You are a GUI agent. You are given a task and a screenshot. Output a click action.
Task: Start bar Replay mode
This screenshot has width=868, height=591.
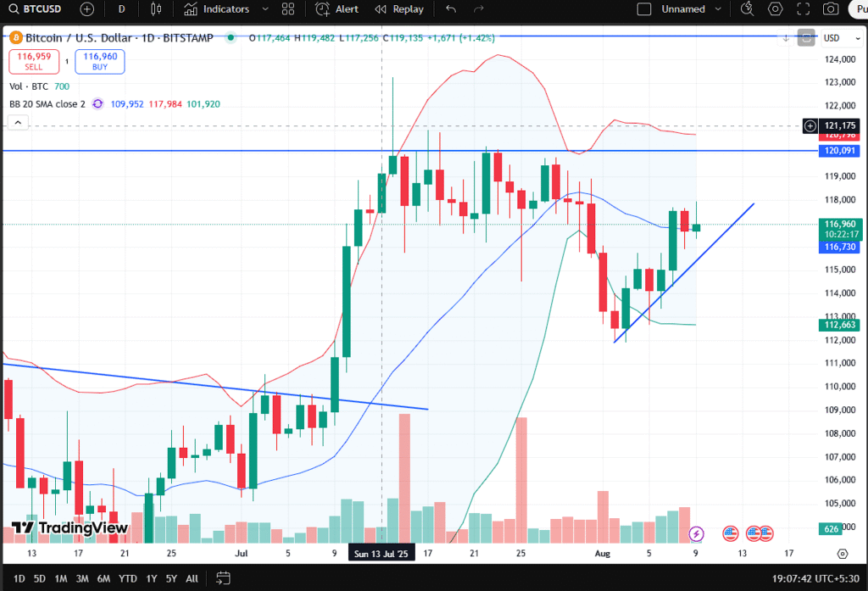point(399,8)
